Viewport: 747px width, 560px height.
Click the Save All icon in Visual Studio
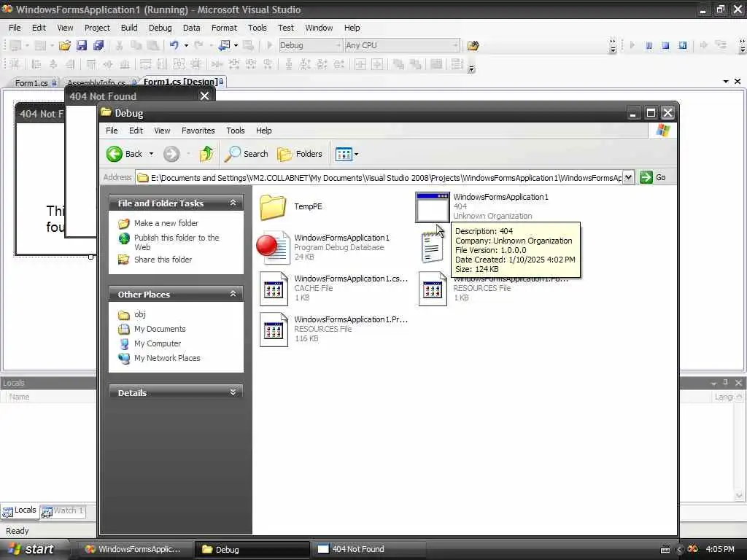click(98, 45)
